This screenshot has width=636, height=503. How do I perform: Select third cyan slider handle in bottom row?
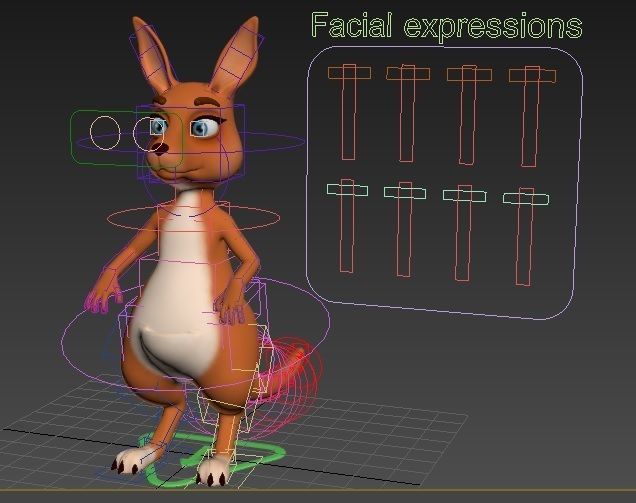[x=464, y=196]
